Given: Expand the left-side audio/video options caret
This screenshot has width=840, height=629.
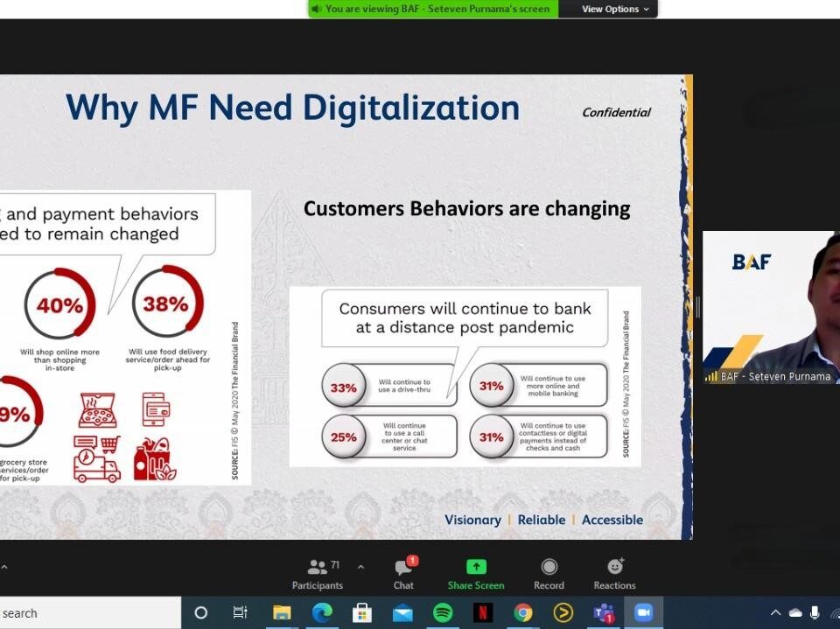Looking at the screenshot, I should [4, 567].
